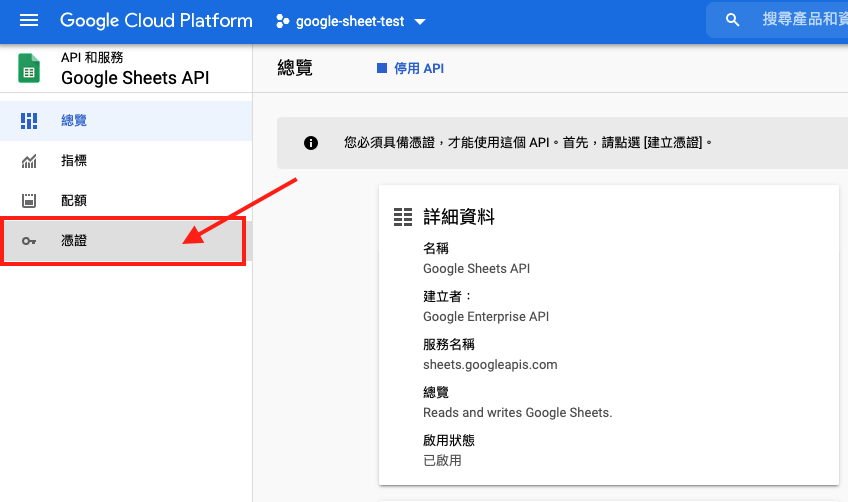Screen dimensions: 848x502
Task: Click the 憑證 key icon
Action: click(x=29, y=241)
